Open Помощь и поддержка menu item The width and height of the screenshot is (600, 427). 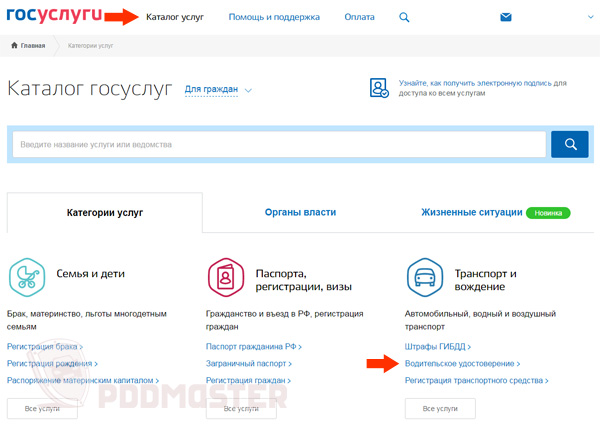274,17
